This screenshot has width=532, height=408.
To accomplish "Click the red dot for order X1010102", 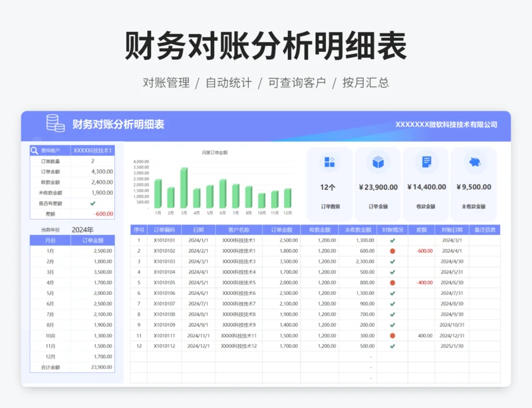I will [392, 251].
